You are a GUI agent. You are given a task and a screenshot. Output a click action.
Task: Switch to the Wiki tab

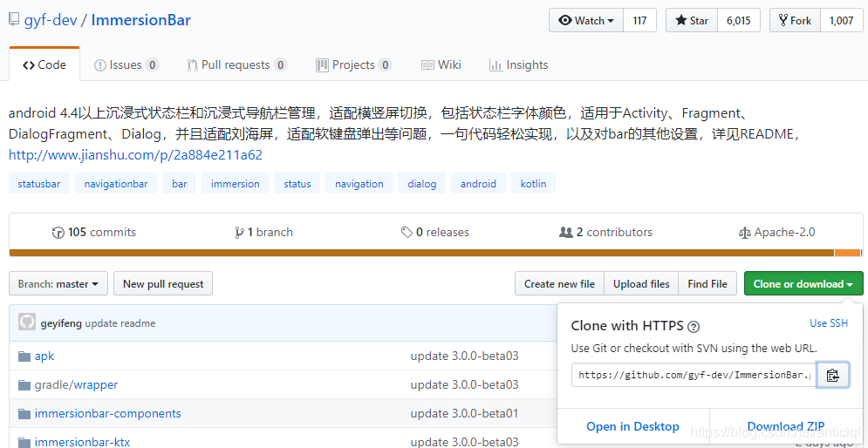tap(441, 64)
